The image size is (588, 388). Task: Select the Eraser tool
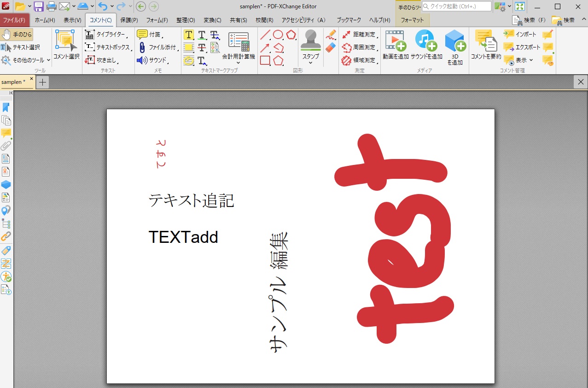[x=331, y=48]
